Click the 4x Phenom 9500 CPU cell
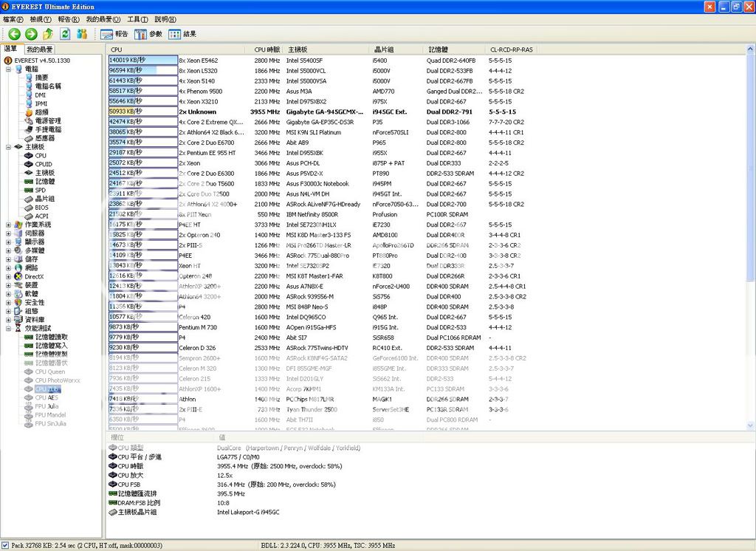The image size is (756, 551). [x=201, y=91]
